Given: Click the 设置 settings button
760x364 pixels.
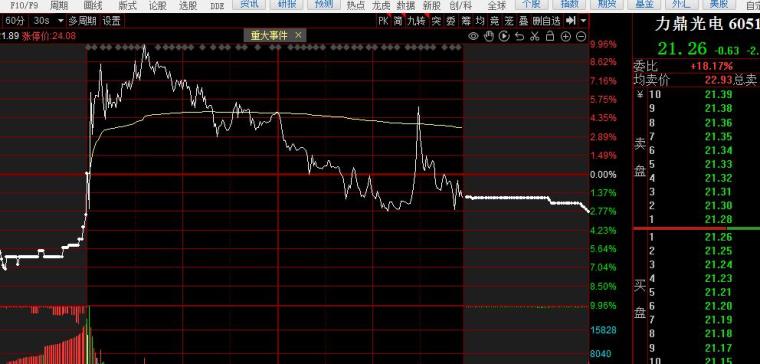Looking at the screenshot, I should [111, 21].
